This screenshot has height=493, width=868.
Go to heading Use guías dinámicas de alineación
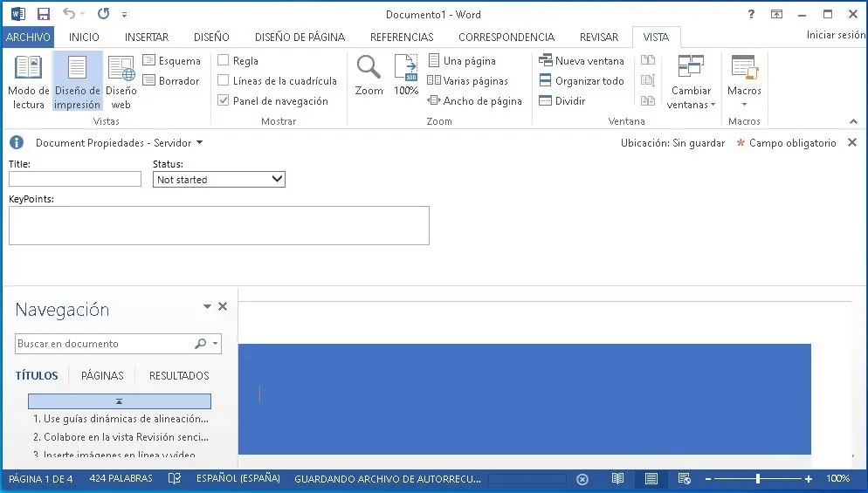pyautogui.click(x=121, y=419)
